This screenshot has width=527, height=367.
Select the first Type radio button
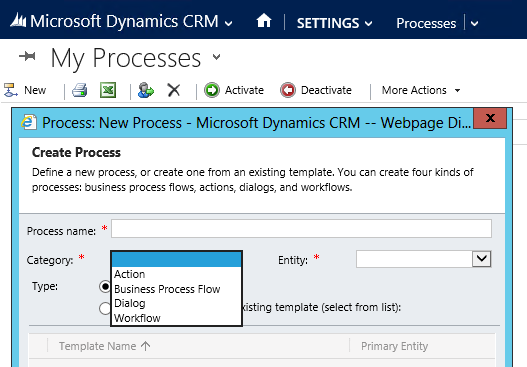click(x=105, y=286)
